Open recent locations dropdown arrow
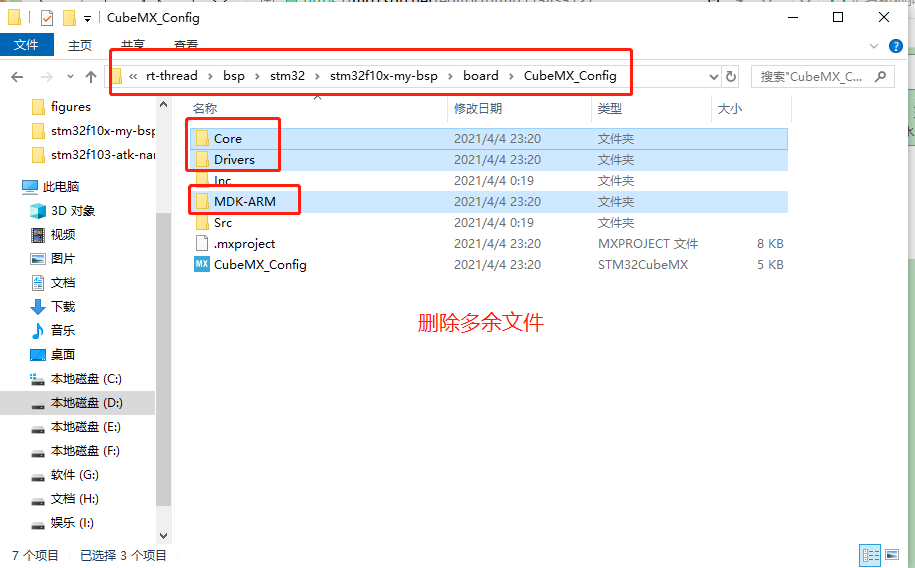The height and width of the screenshot is (568, 915). 70,76
